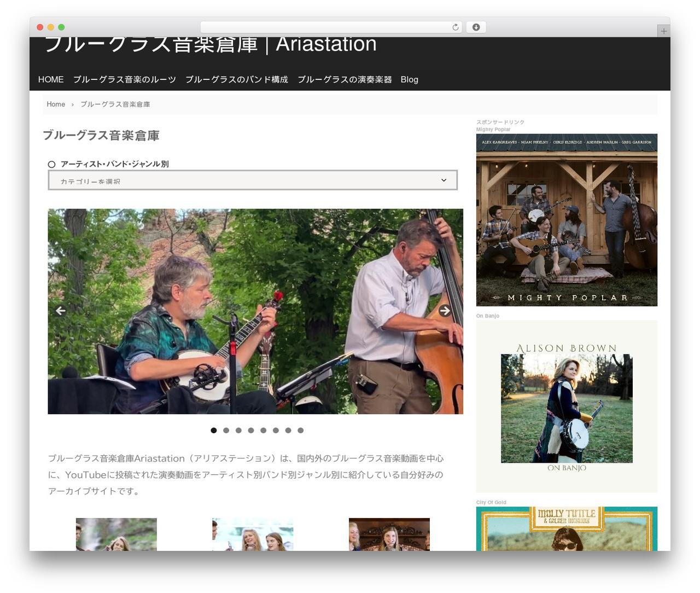The height and width of the screenshot is (593, 700).
Task: Jump to the fourth slideshow dot
Action: (x=251, y=431)
